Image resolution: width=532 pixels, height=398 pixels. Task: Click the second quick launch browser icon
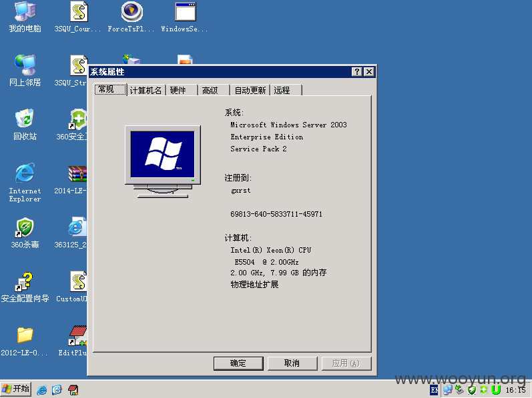(x=57, y=390)
